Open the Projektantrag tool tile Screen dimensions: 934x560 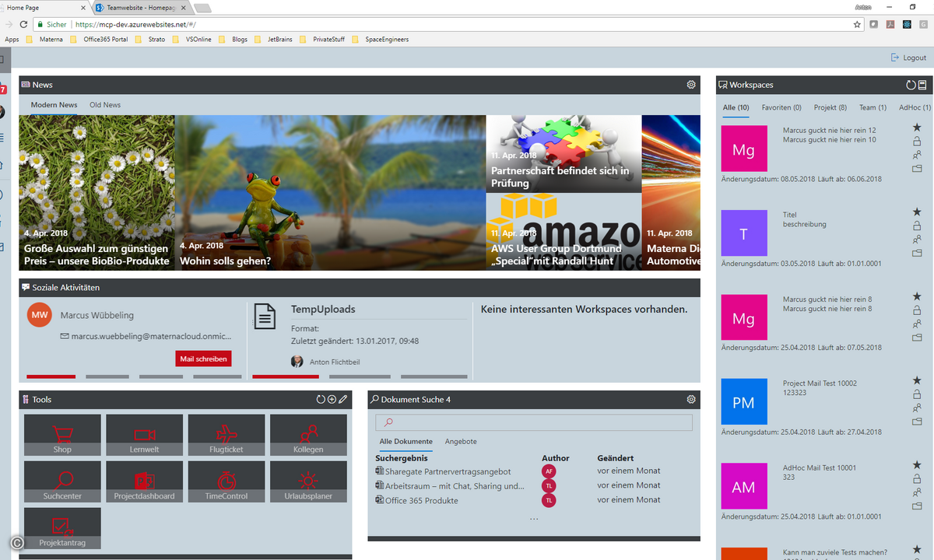tap(62, 528)
